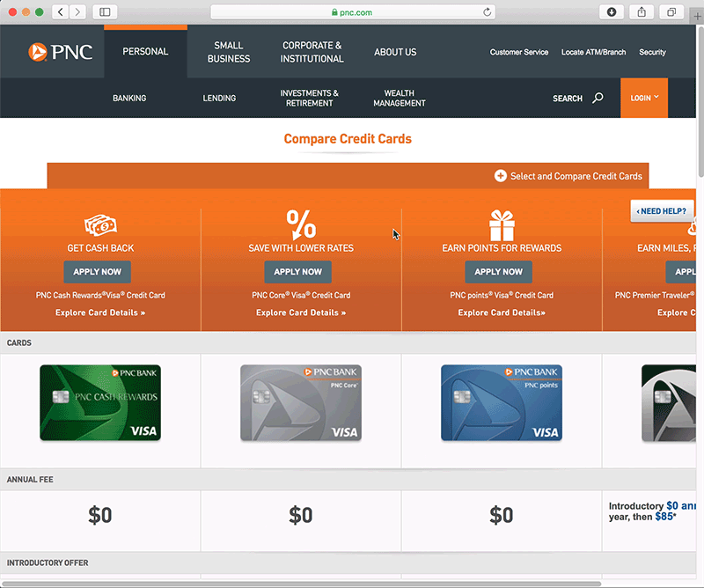Click the horizontal scrollbar at bottom
Viewport: 704px width, 588px height.
(x=302, y=584)
